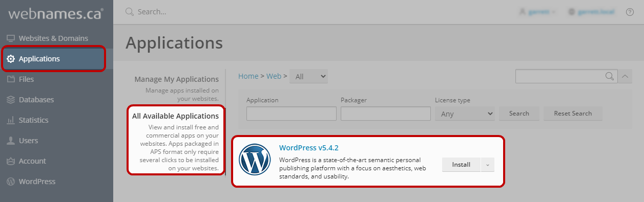Click the help question mark icon

[630, 12]
